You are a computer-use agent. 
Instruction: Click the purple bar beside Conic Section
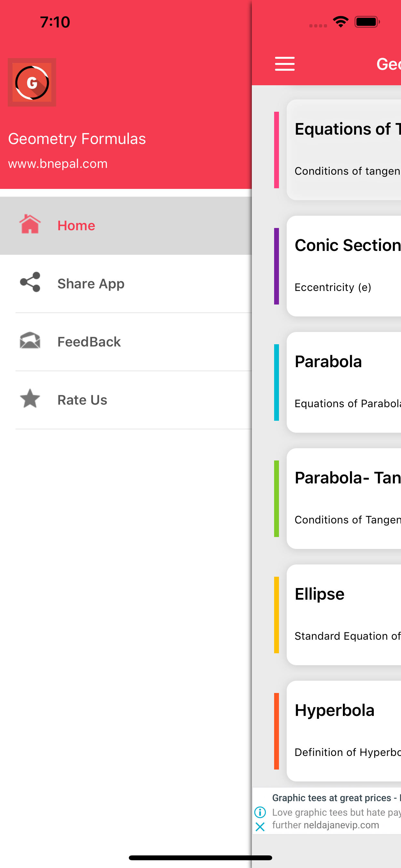[x=276, y=266]
